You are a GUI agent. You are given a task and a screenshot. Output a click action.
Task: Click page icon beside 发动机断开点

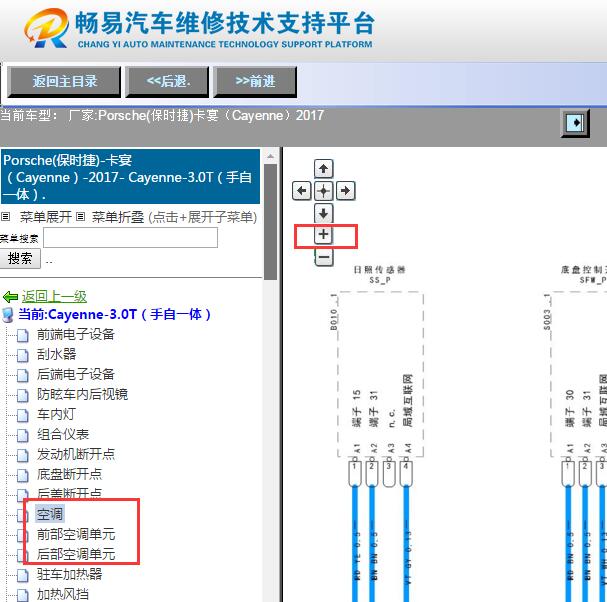(23, 455)
